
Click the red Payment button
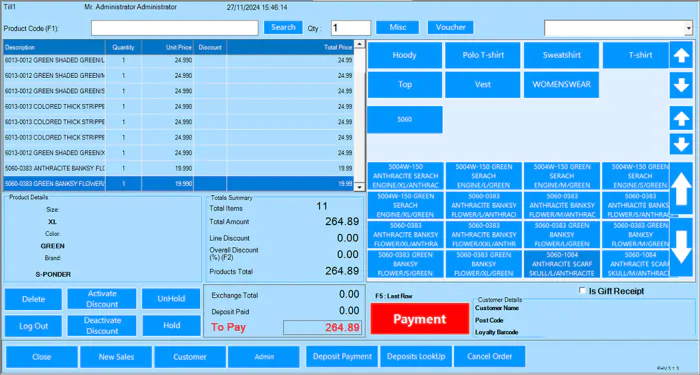click(420, 319)
